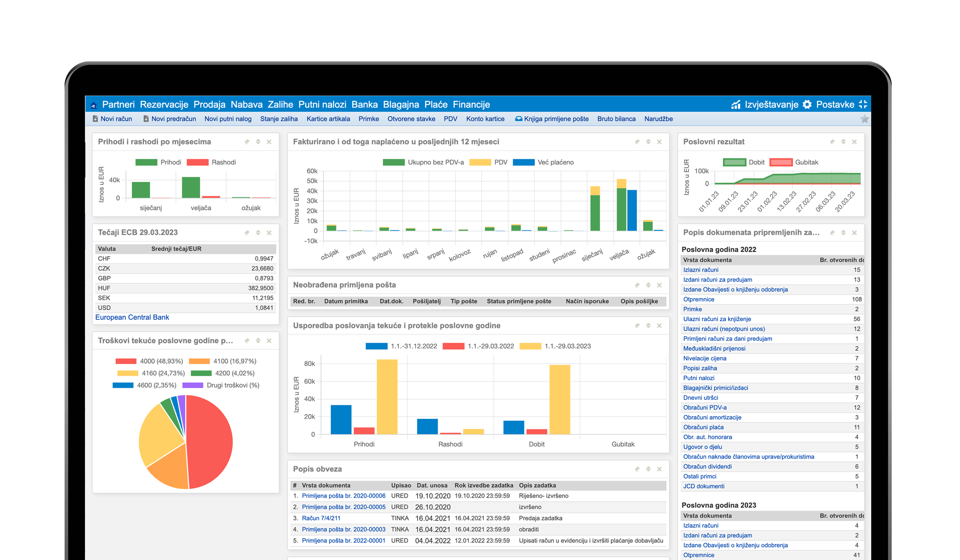Click the Knjiga primljene pošte inbox icon
Screen dimensions: 960x560
(518, 119)
